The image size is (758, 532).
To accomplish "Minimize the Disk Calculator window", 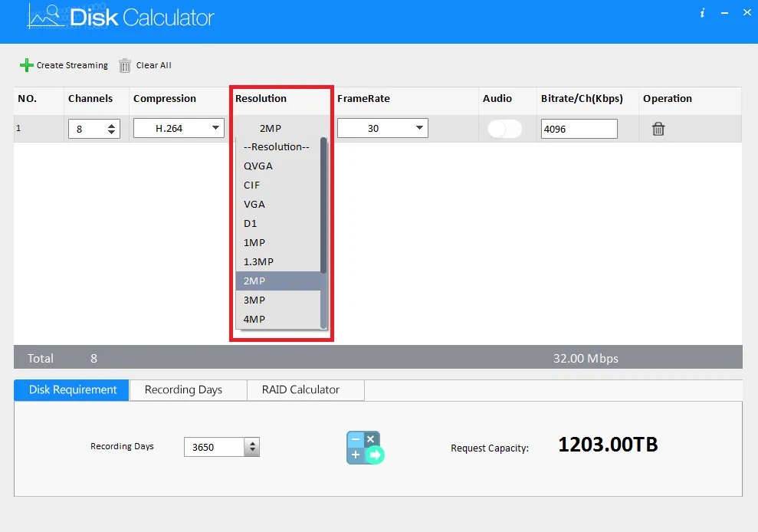I will coord(723,13).
